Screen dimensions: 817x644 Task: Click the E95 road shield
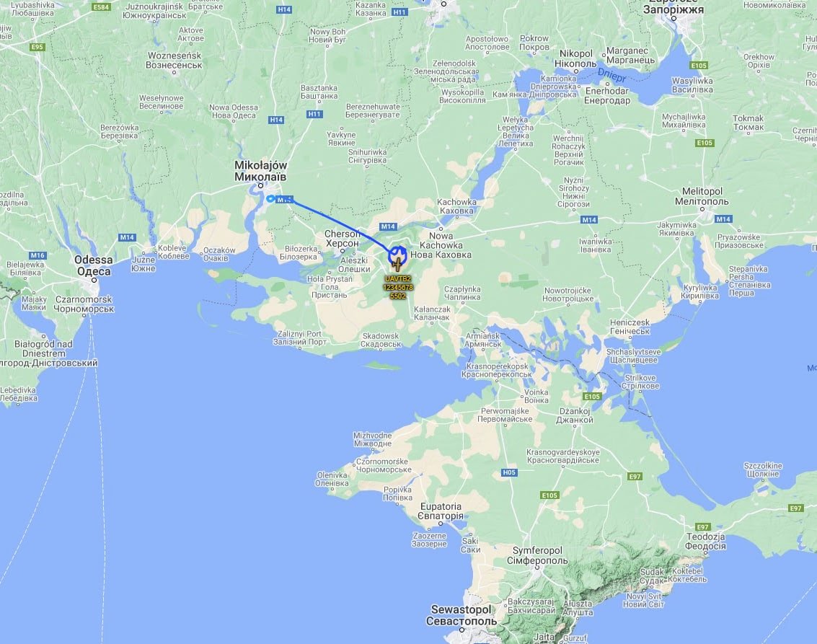coord(37,47)
